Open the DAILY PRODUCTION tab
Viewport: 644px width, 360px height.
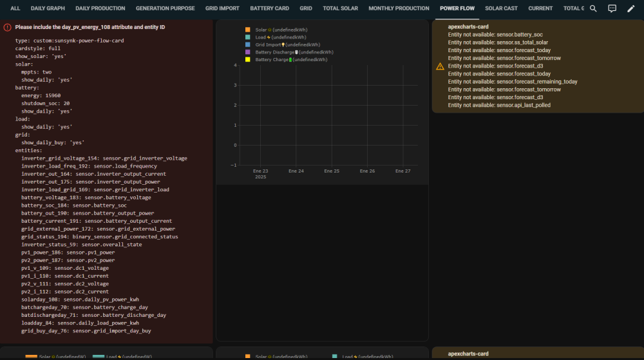coord(100,8)
